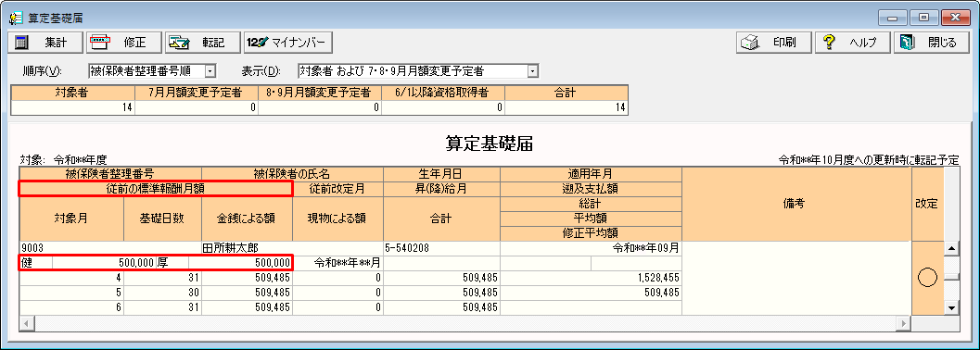Click 修正平均額 header
The height and width of the screenshot is (350, 980).
[x=591, y=233]
